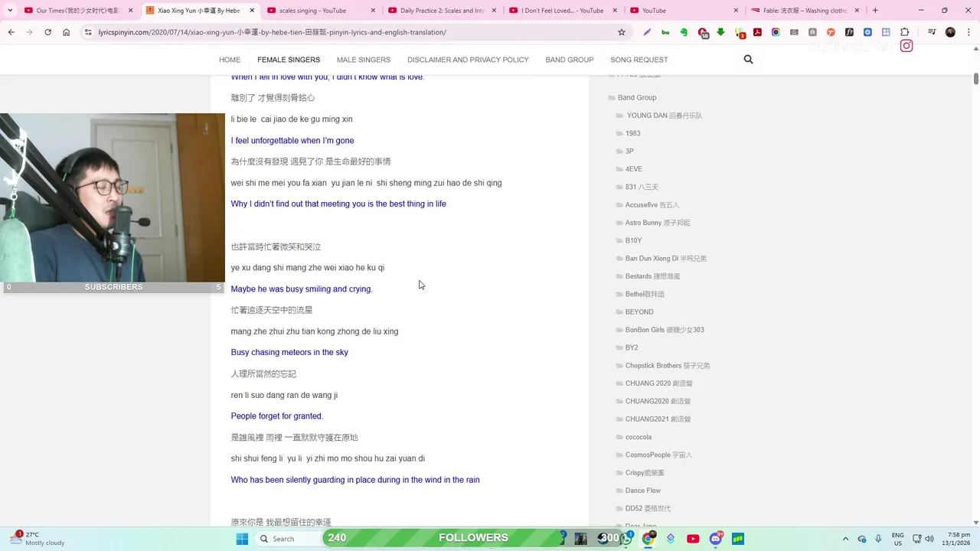The width and height of the screenshot is (980, 551).
Task: Open Discord from taskbar
Action: coord(716,539)
